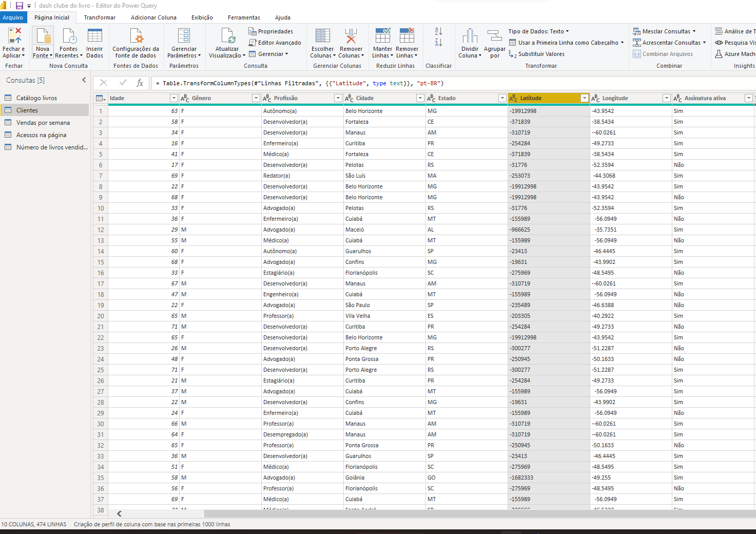Switch to the Ferramentas tab

pos(244,17)
